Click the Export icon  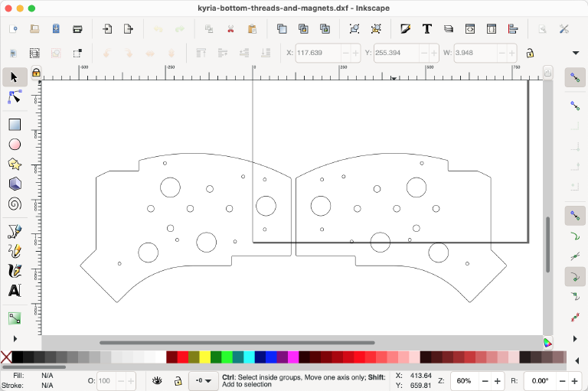(129, 29)
